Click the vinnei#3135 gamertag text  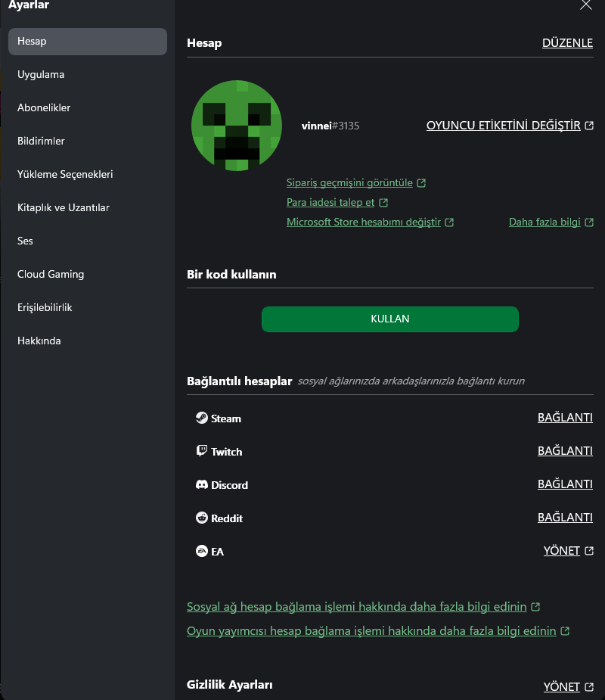pyautogui.click(x=330, y=126)
